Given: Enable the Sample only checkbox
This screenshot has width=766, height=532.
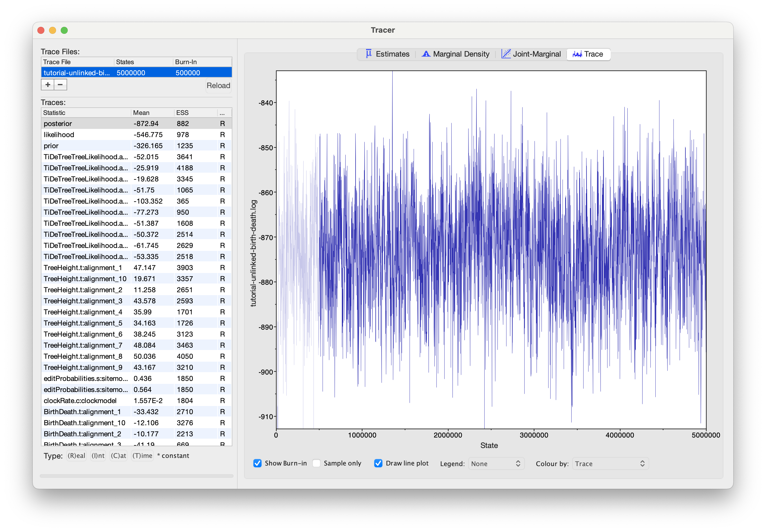Looking at the screenshot, I should [x=317, y=463].
